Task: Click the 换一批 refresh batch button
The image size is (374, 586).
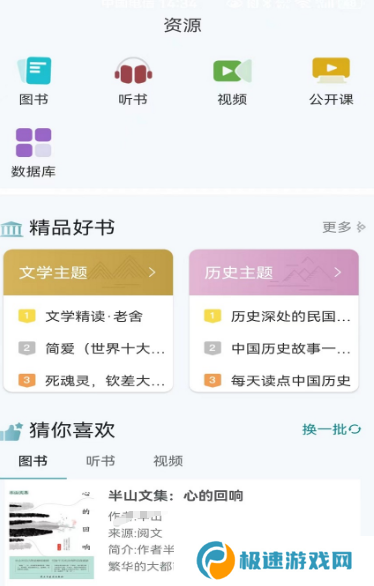Action: pyautogui.click(x=331, y=429)
